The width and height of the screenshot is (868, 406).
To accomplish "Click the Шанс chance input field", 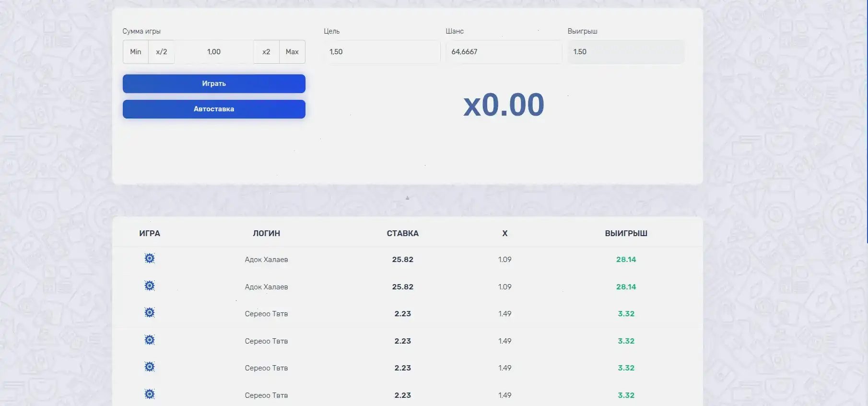I will [x=503, y=52].
